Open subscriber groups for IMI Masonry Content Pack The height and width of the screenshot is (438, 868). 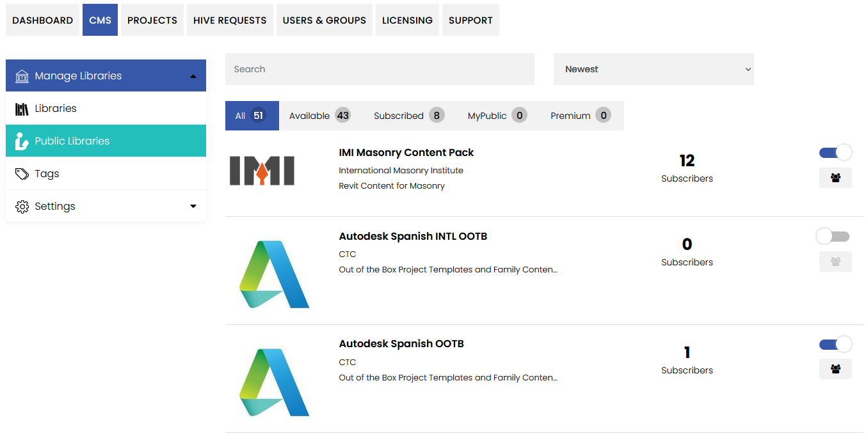(835, 178)
